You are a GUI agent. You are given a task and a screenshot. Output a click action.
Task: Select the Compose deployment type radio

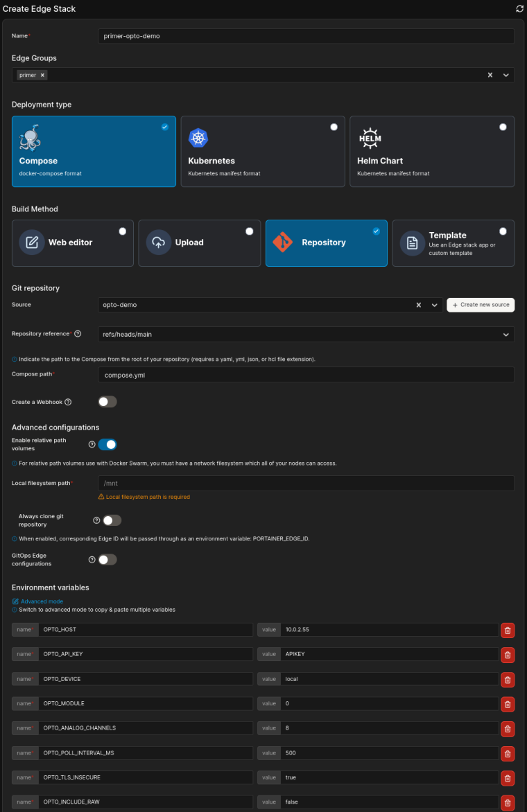[x=165, y=127]
